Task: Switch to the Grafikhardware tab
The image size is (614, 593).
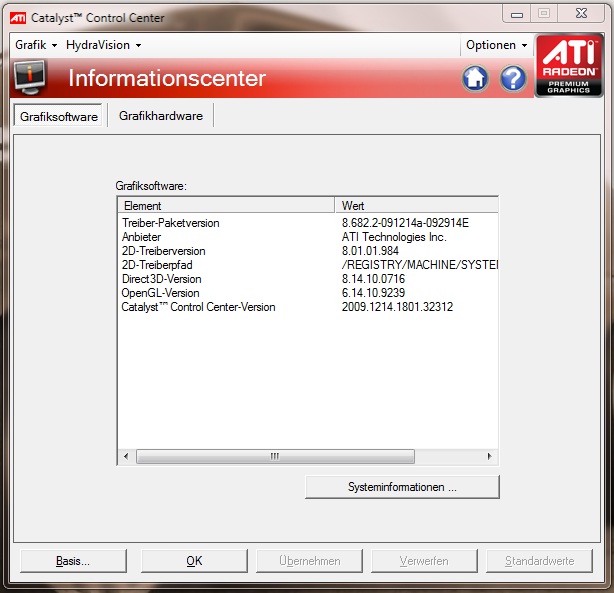Action: pyautogui.click(x=161, y=116)
